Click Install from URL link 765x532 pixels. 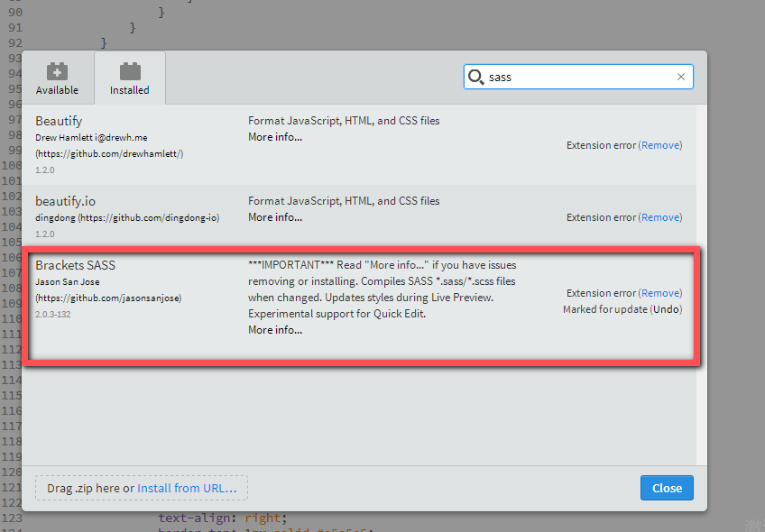point(187,488)
